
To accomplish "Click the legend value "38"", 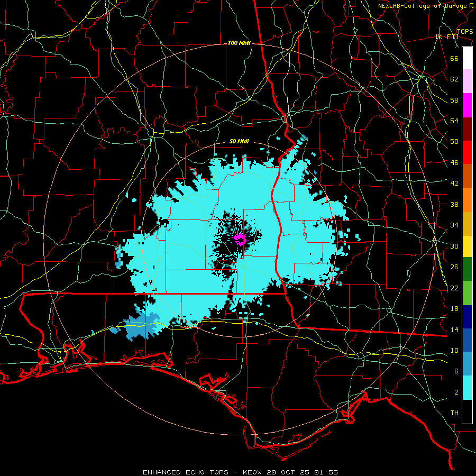I will coord(454,204).
